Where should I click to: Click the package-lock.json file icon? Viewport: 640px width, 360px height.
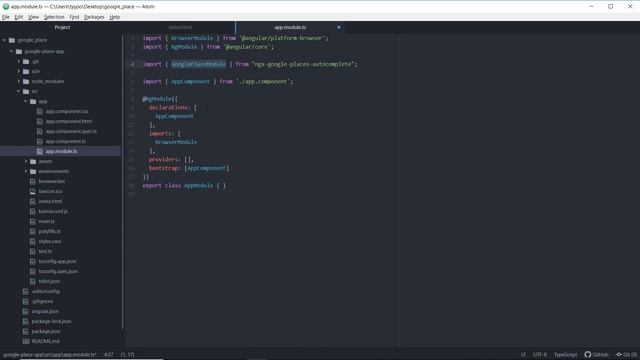click(26, 321)
